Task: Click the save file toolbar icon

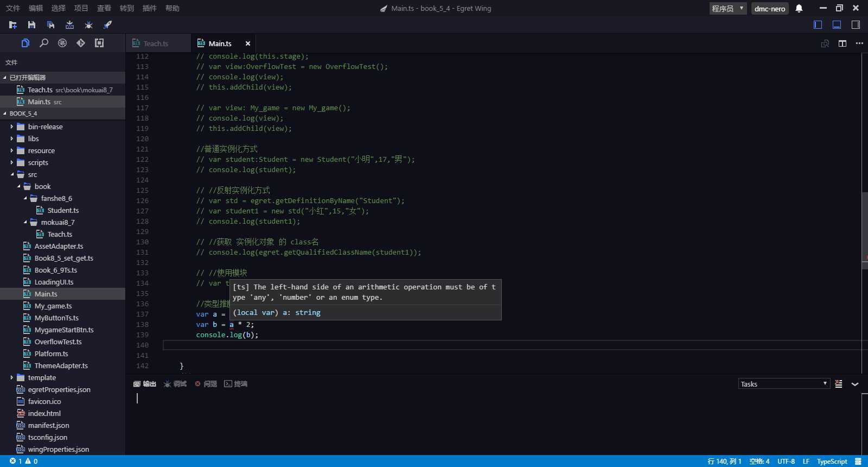Action: pos(31,25)
